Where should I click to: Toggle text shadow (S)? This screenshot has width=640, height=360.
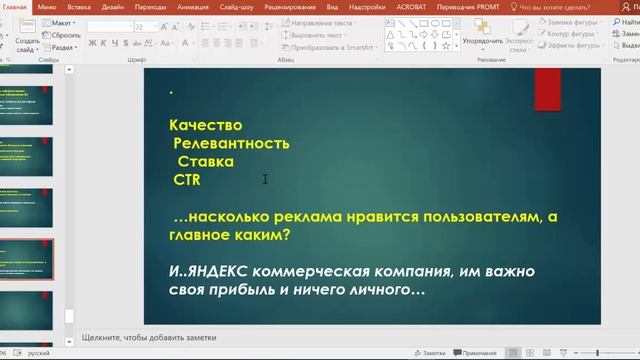tap(126, 43)
